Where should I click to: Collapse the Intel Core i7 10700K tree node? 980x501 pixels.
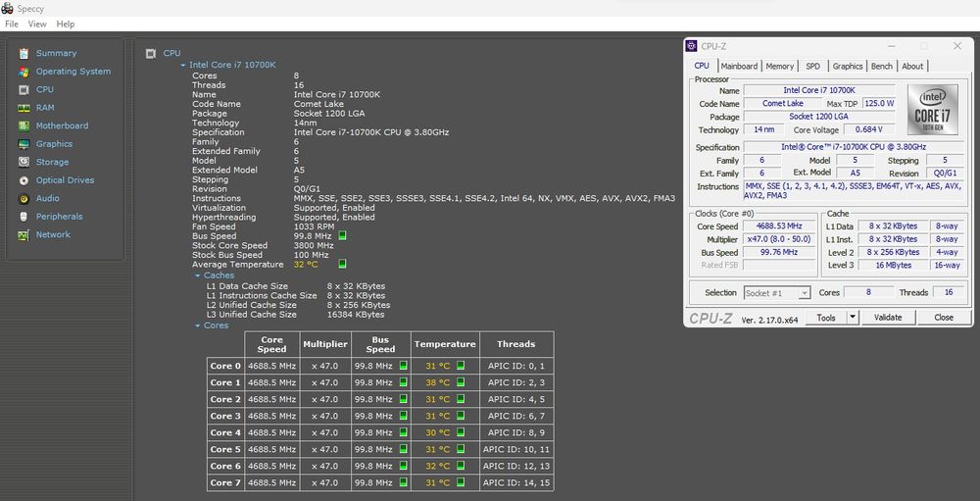click(x=183, y=65)
